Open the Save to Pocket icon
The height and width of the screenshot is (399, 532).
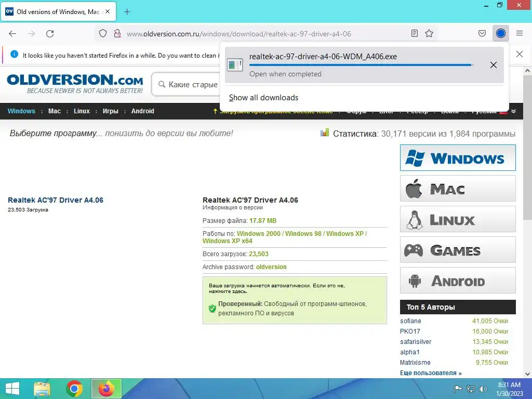tap(482, 33)
